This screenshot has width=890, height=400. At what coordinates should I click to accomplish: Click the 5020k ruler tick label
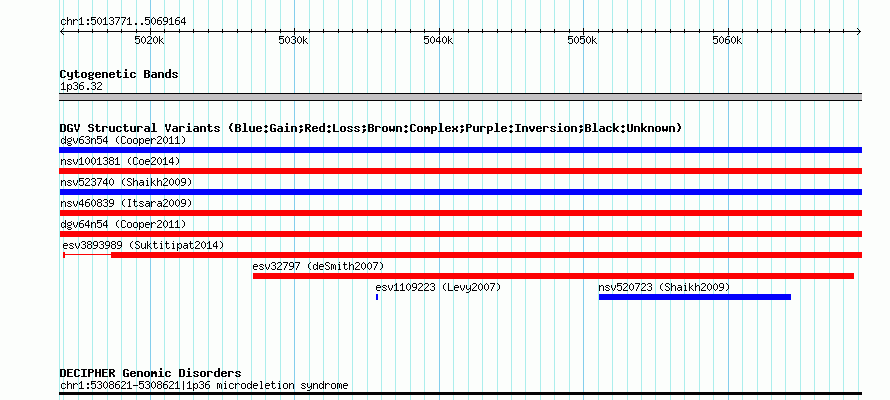[x=149, y=40]
